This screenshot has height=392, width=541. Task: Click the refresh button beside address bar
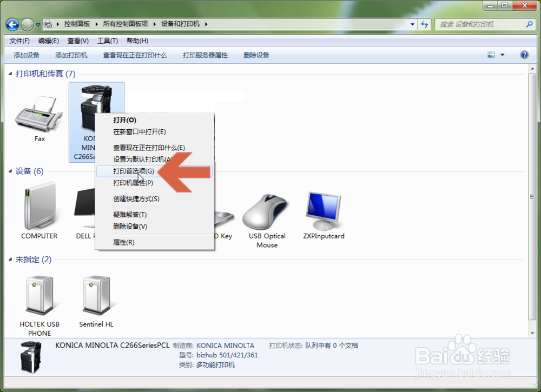(x=424, y=24)
